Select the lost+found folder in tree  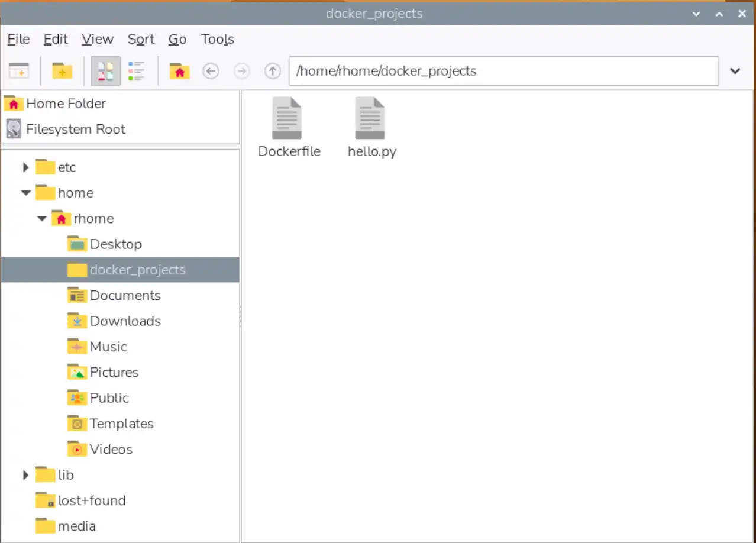click(80, 500)
